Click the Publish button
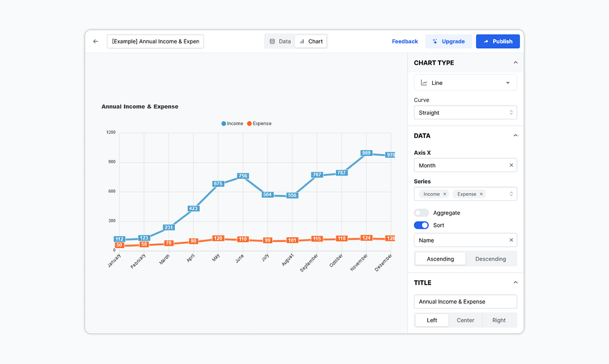609x364 pixels. pos(497,41)
